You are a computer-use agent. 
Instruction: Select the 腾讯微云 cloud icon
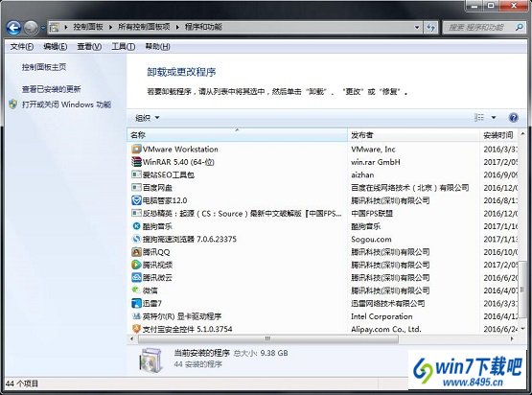pos(136,278)
